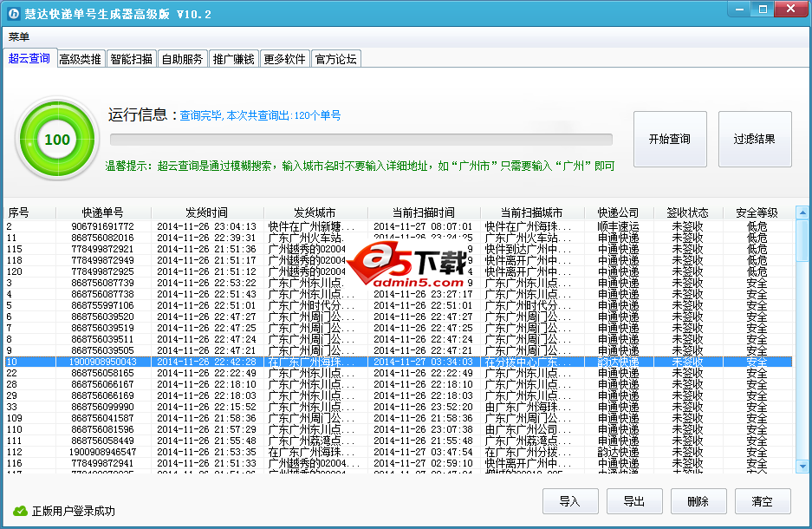The height and width of the screenshot is (529, 812).
Task: Click the 清空 button
Action: point(763,501)
